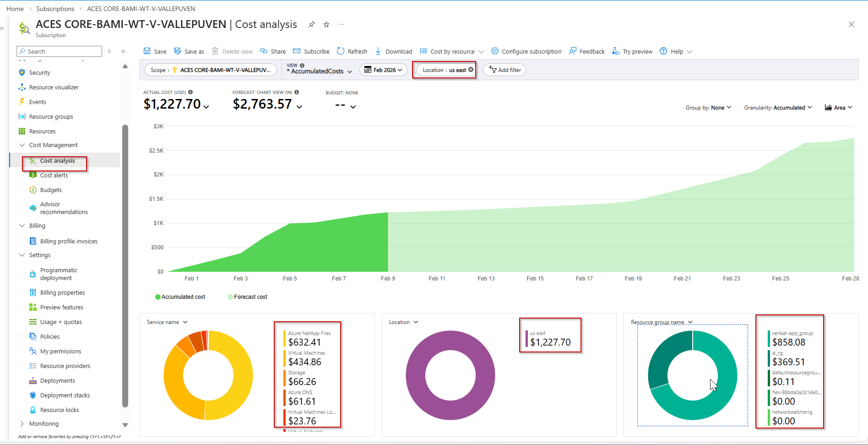Image resolution: width=868 pixels, height=445 pixels.
Task: Remove the Location us east filter
Action: click(x=471, y=70)
